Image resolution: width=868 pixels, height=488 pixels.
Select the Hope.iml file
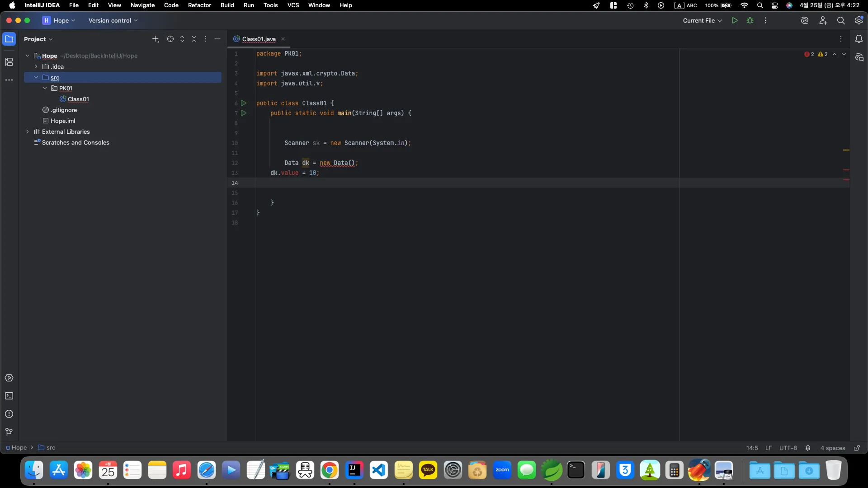coord(63,121)
